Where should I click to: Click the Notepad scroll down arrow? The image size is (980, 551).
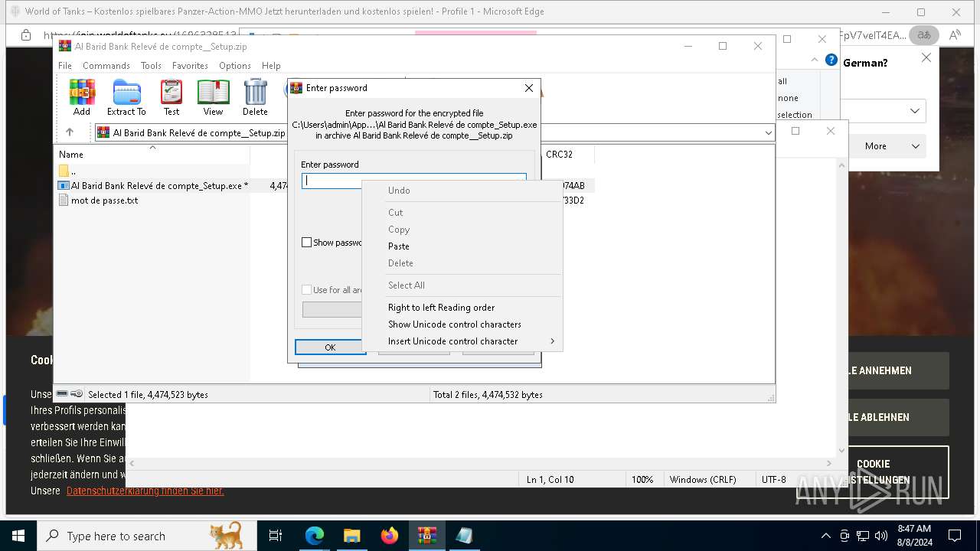tap(842, 451)
